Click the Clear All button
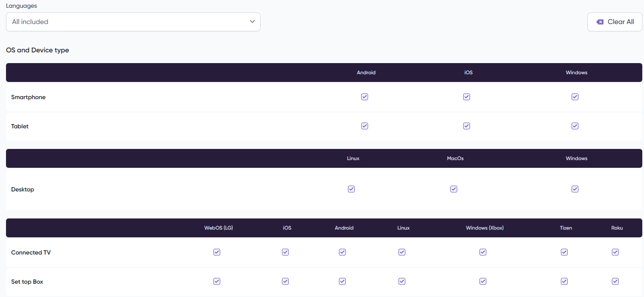 [x=614, y=22]
